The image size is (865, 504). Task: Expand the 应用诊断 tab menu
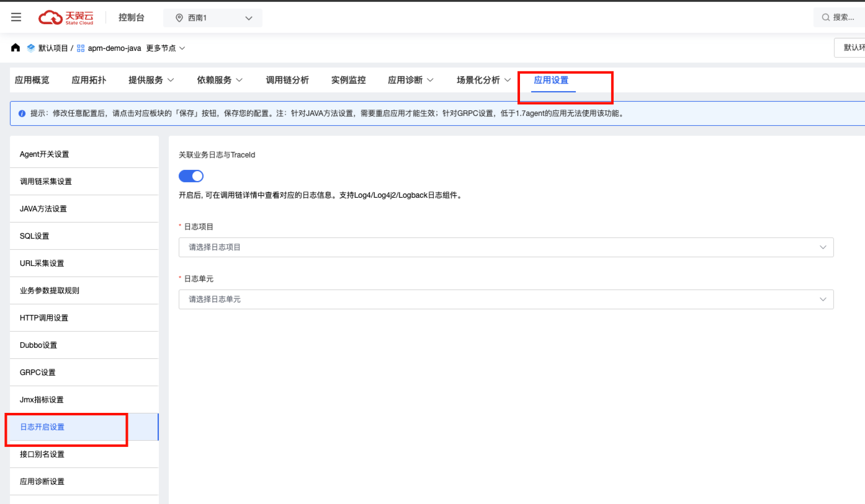(411, 80)
